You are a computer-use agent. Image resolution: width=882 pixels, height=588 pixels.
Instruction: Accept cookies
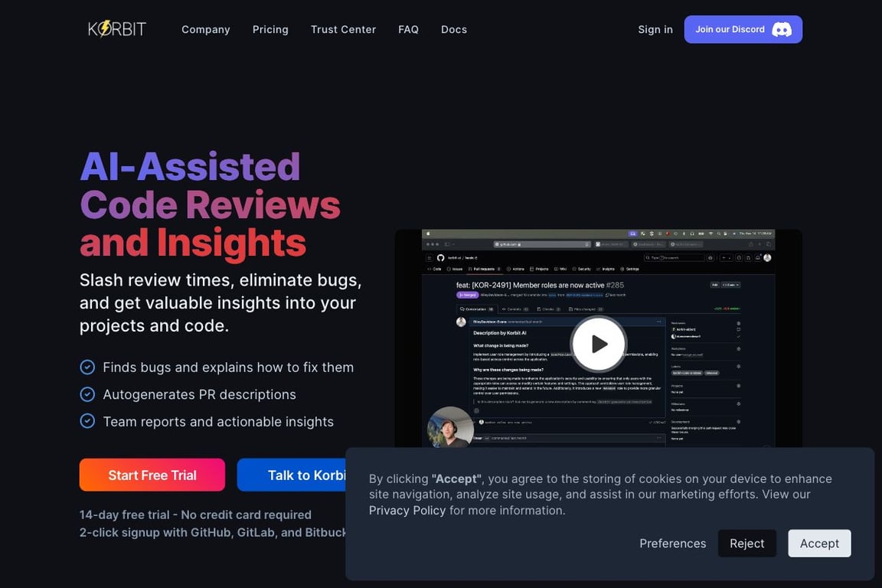pos(819,543)
